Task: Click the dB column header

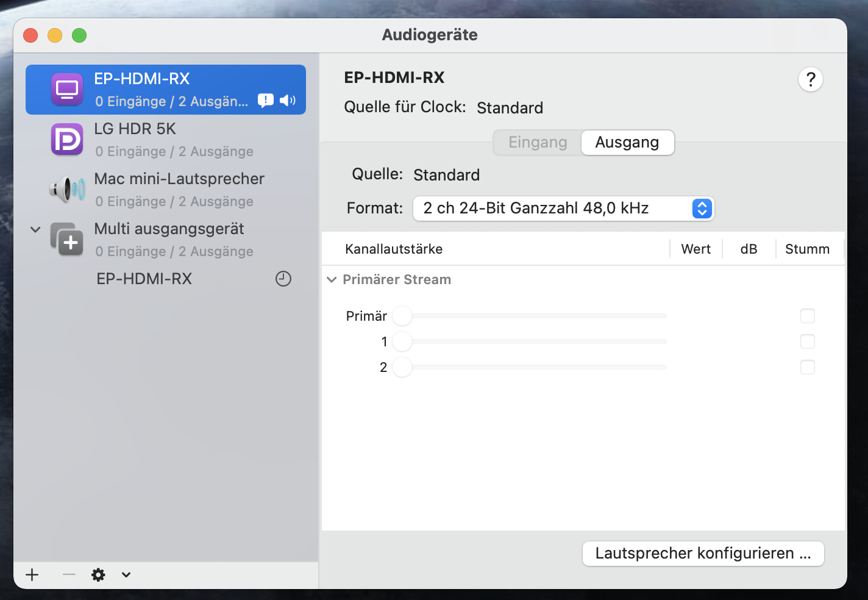Action: (x=749, y=249)
